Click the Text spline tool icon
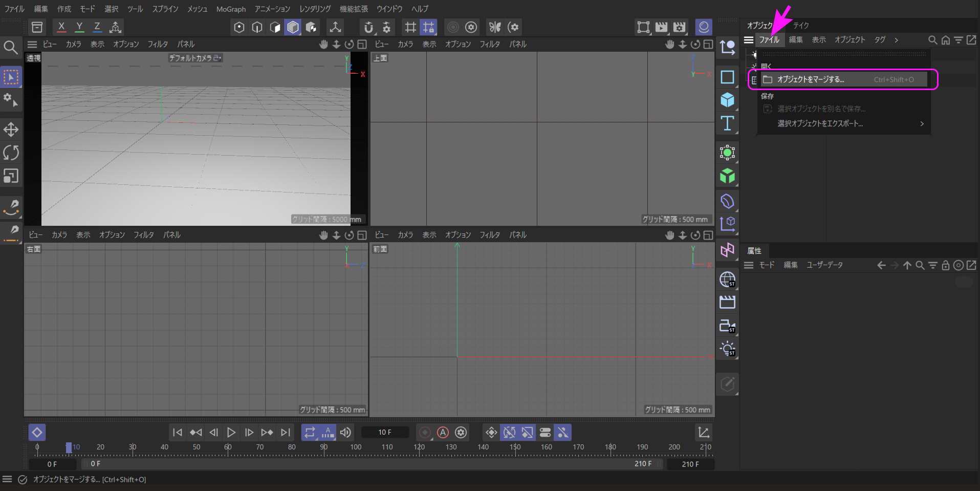The height and width of the screenshot is (491, 980). click(x=727, y=123)
